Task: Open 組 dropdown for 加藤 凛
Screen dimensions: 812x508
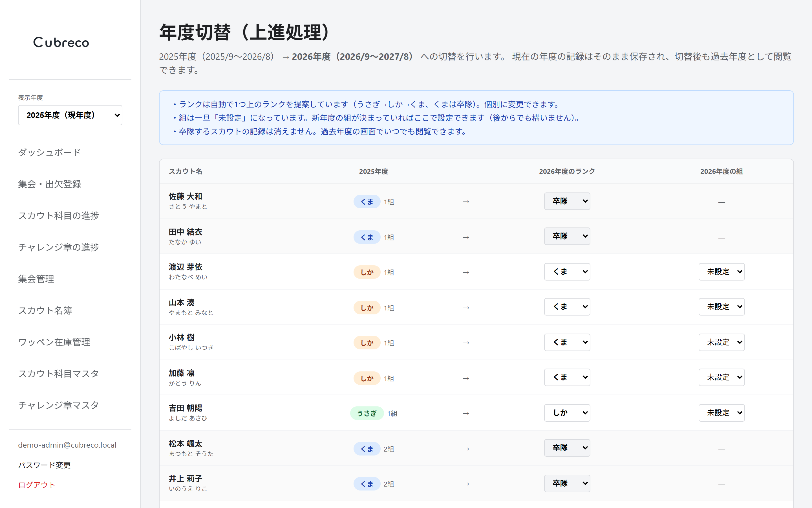Action: [721, 377]
